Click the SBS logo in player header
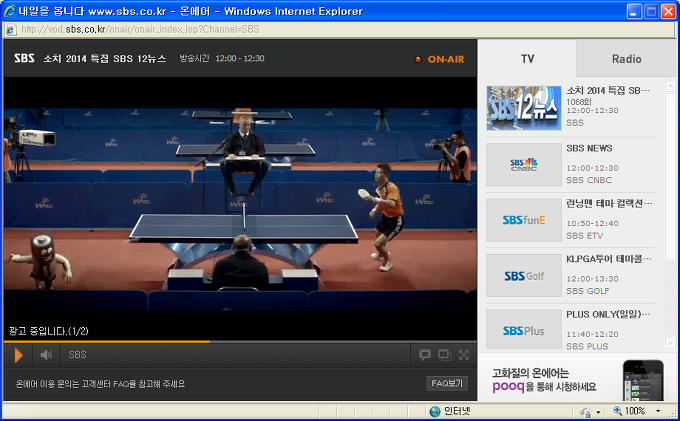Image resolution: width=680 pixels, height=421 pixels. (24, 58)
